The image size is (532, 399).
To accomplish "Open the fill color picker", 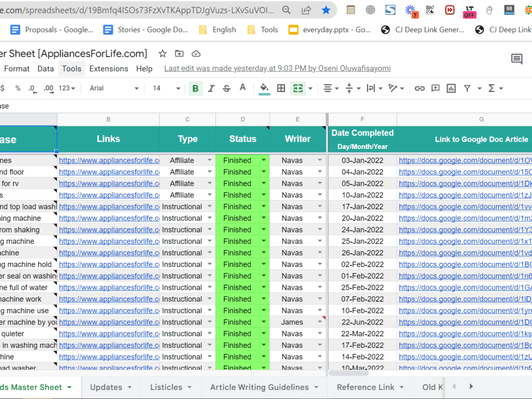I will click(x=264, y=88).
